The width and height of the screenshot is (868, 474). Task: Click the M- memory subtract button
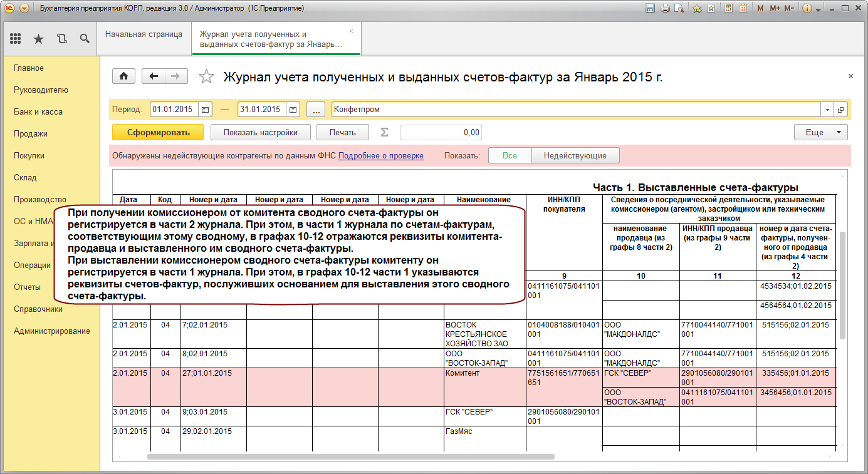pos(789,9)
